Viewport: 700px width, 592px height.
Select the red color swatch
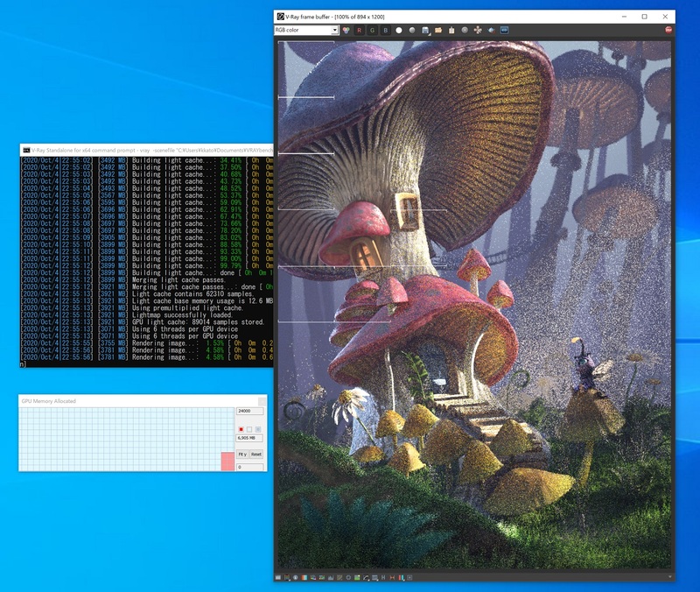[241, 429]
